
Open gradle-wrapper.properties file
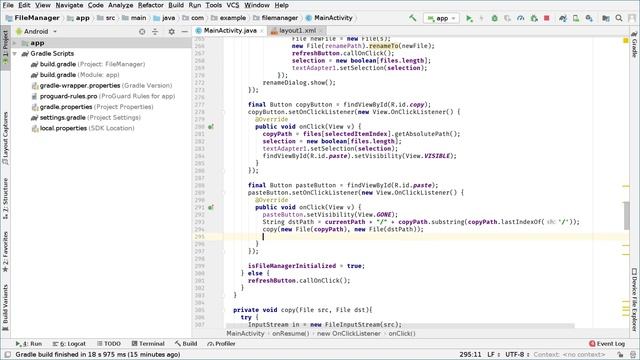(102, 85)
